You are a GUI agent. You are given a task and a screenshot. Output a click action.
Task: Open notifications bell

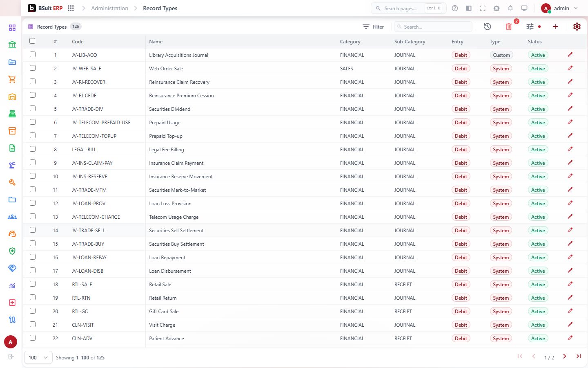pos(510,8)
